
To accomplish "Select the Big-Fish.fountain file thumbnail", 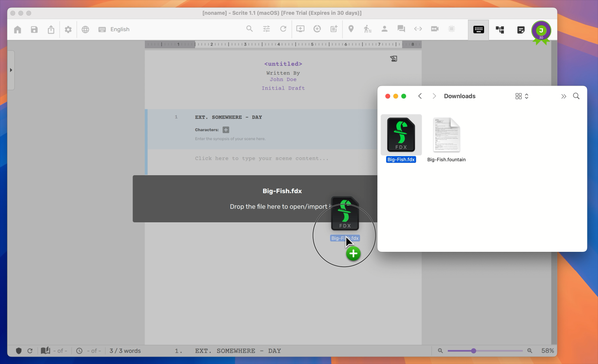I will pyautogui.click(x=446, y=135).
